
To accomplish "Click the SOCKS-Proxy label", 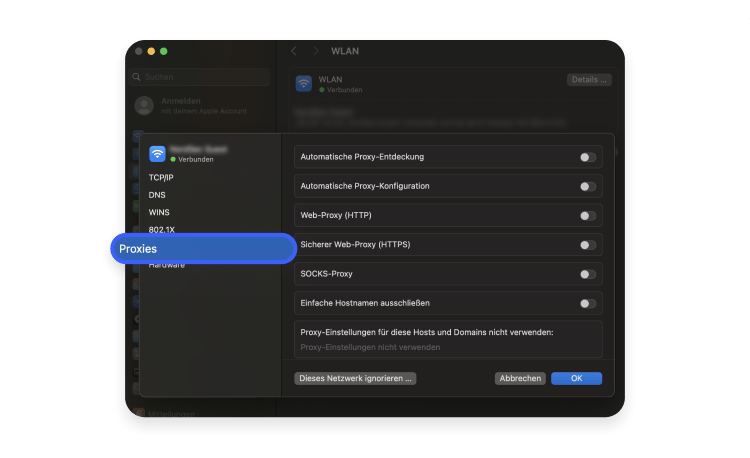I will coord(326,274).
